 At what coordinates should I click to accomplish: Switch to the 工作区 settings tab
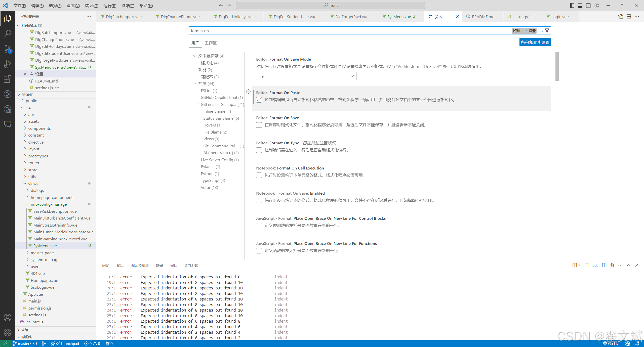click(211, 43)
